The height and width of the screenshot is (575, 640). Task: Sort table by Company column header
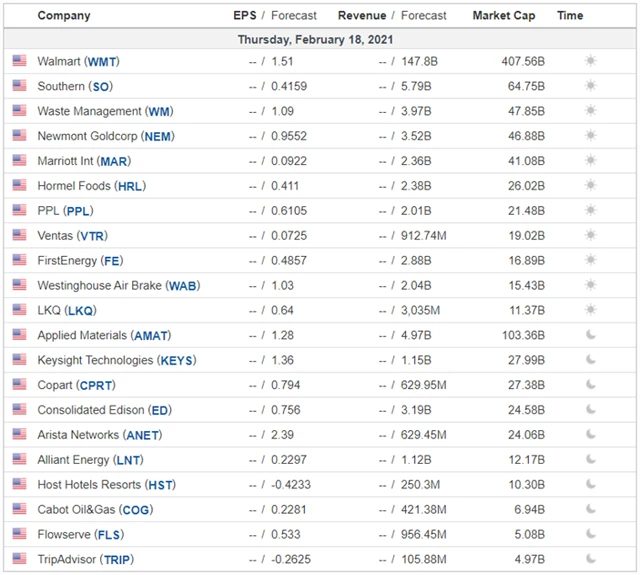64,16
